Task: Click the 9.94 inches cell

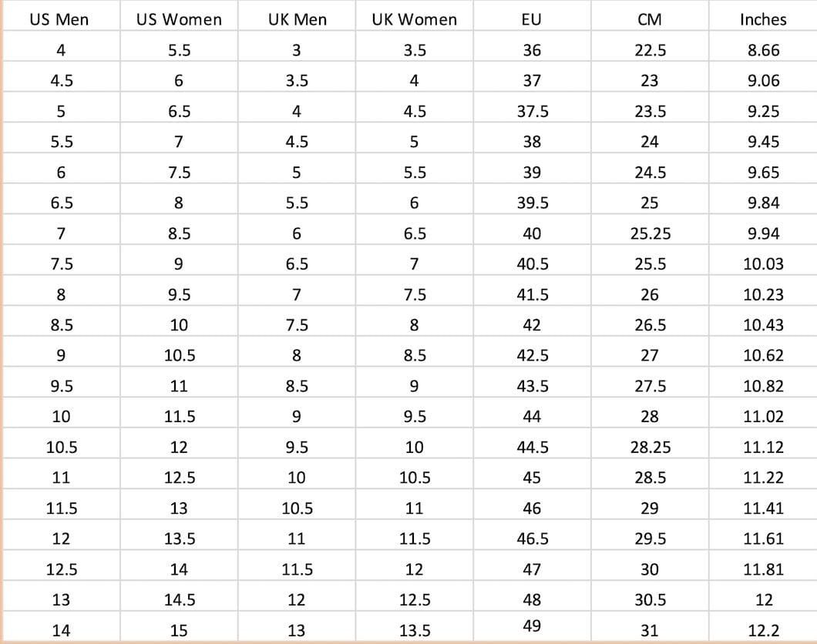Action: pos(763,233)
